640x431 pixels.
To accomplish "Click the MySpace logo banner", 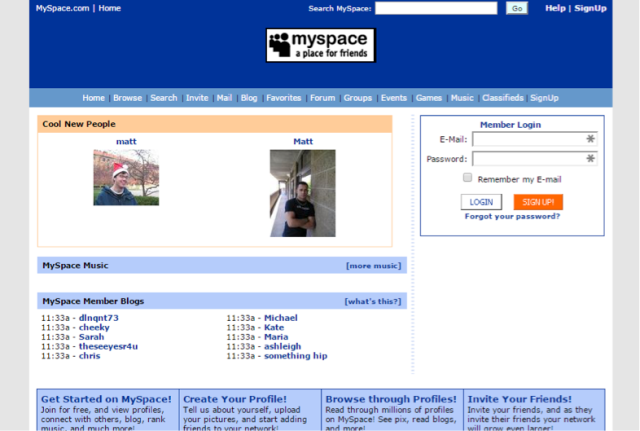I will (320, 46).
